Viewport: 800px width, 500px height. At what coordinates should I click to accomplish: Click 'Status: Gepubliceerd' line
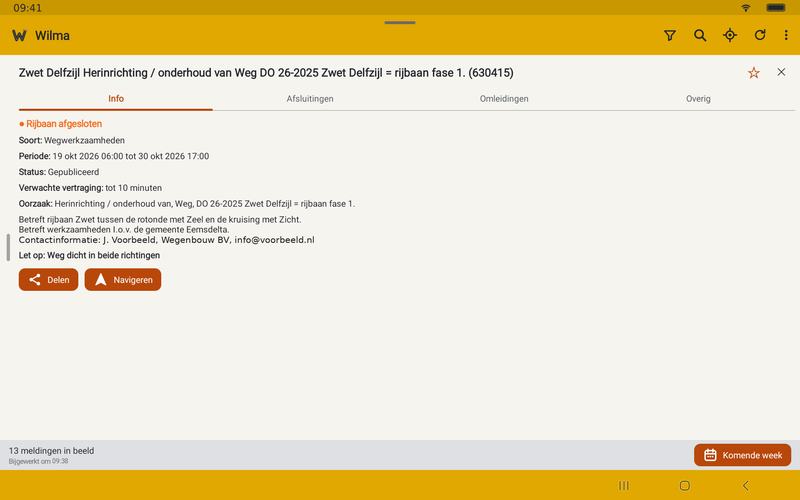(x=59, y=172)
